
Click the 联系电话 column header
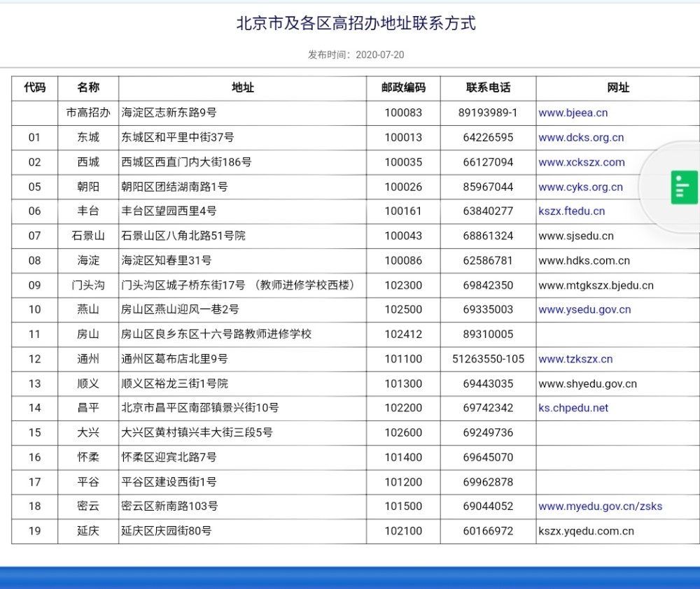pos(489,88)
